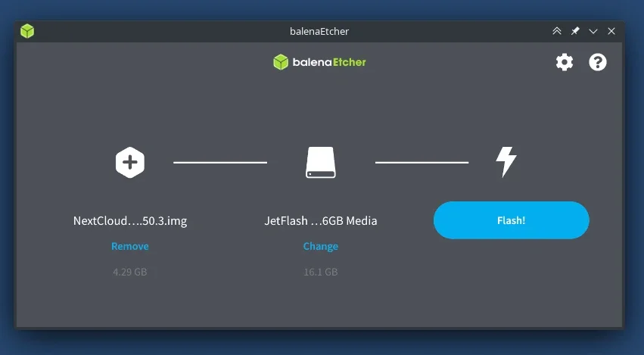Remove the selected NextCloud image

pyautogui.click(x=130, y=246)
